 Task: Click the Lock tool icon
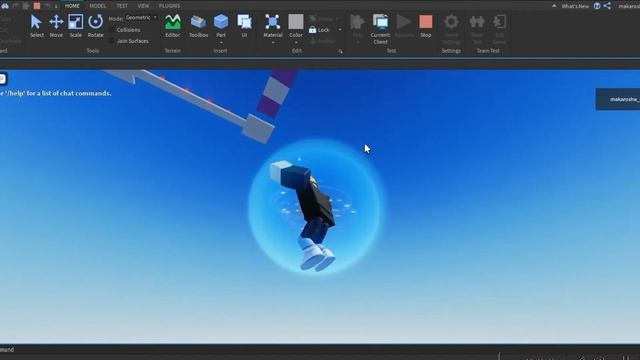click(313, 30)
